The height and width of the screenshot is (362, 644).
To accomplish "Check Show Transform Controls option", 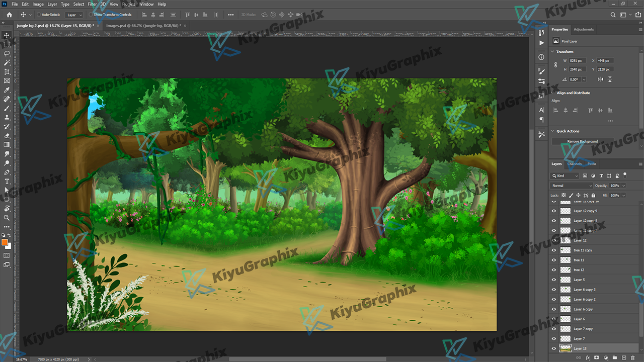I will 91,15.
